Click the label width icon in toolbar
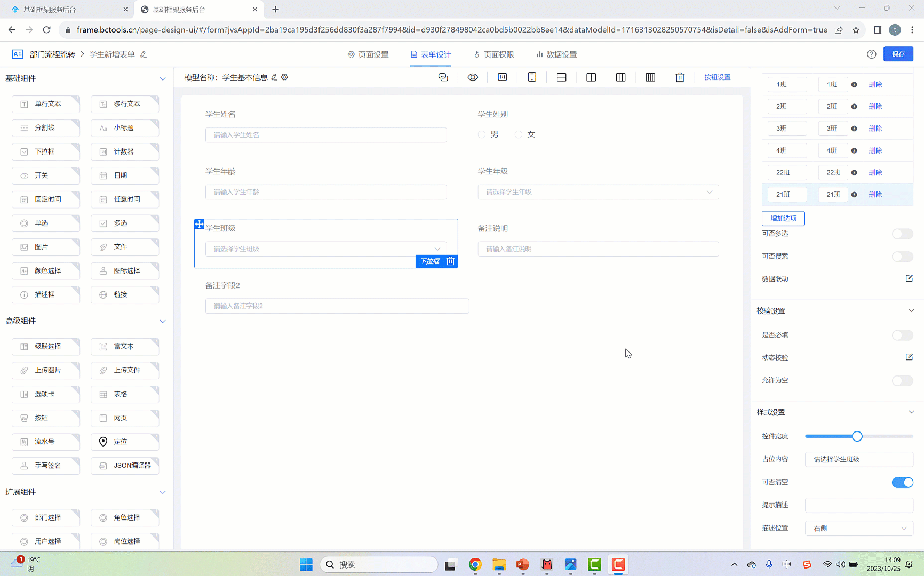Screen dimensions: 924x576 point(503,77)
